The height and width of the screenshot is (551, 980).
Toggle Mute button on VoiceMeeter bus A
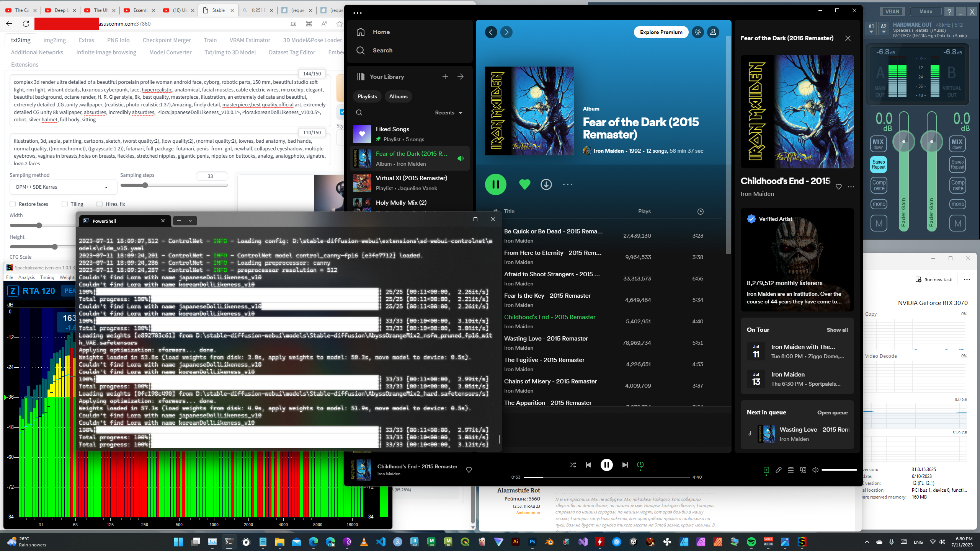point(879,223)
